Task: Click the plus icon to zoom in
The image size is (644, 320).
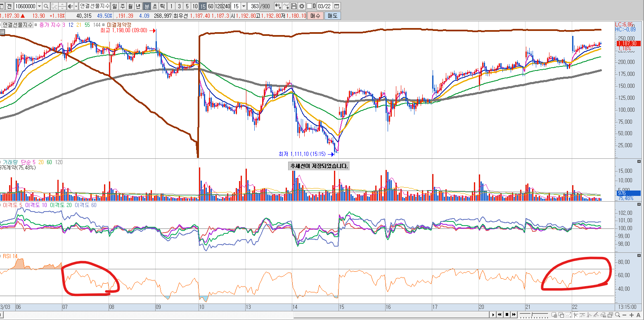Action: [x=631, y=315]
